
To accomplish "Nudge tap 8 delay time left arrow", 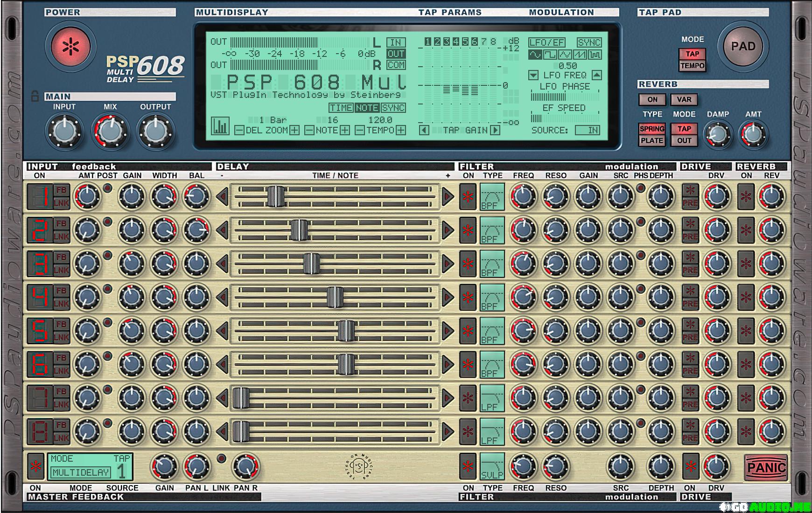I will click(222, 431).
